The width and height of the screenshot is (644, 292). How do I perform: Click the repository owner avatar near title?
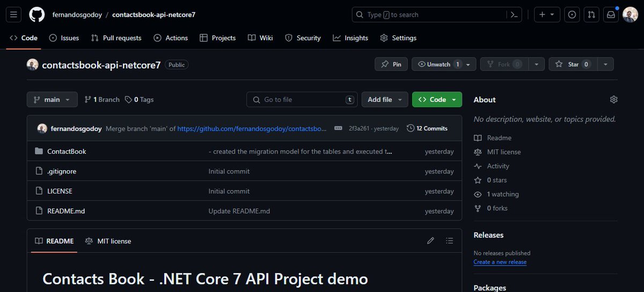pos(33,65)
